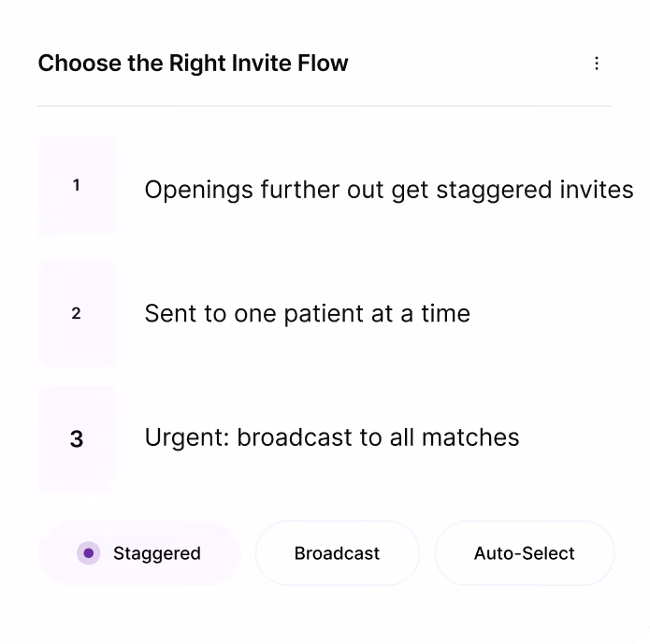650x644 pixels.
Task: Select the 'Openings further out get staggered invites' row
Action: point(332,185)
